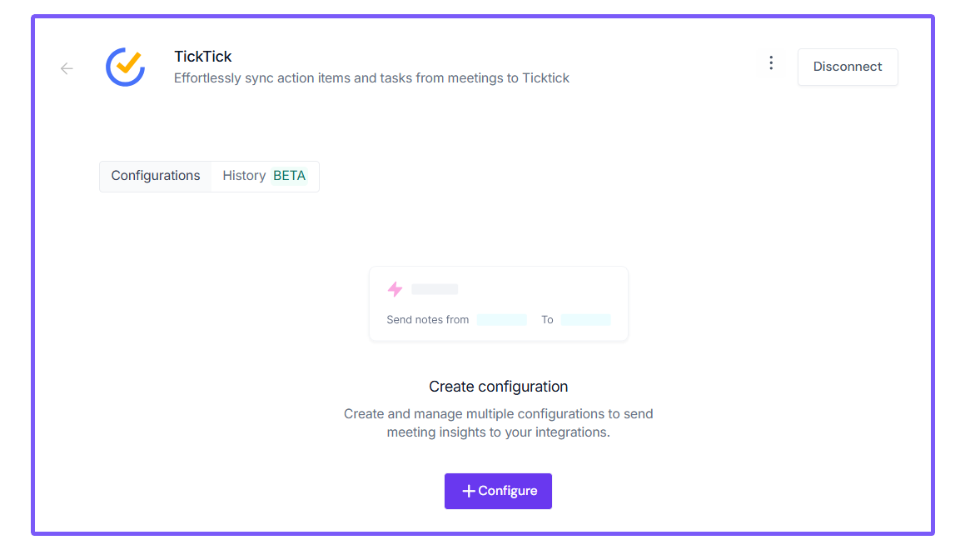The width and height of the screenshot is (980, 550).
Task: Select the TickTick title text
Action: [x=203, y=57]
